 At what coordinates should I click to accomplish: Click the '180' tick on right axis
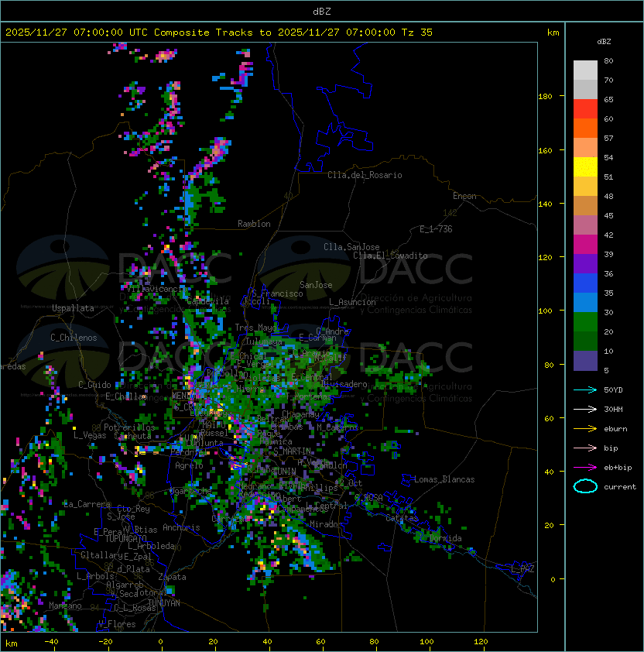click(x=545, y=97)
